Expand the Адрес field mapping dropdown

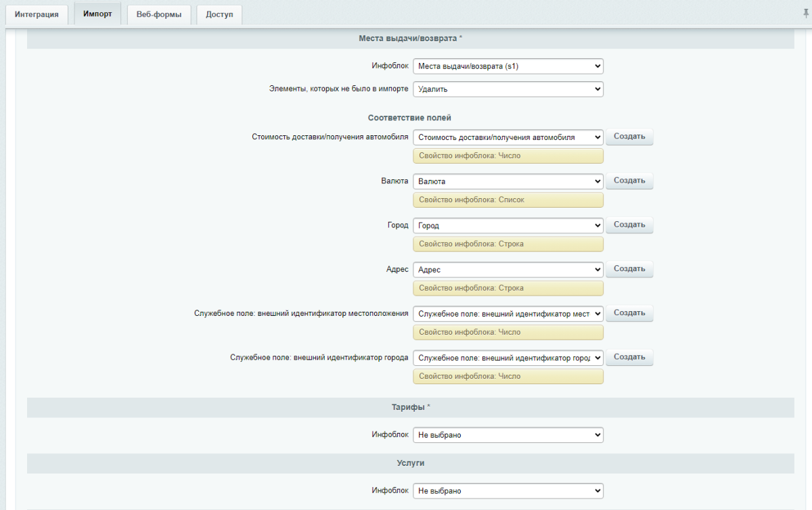pos(507,269)
